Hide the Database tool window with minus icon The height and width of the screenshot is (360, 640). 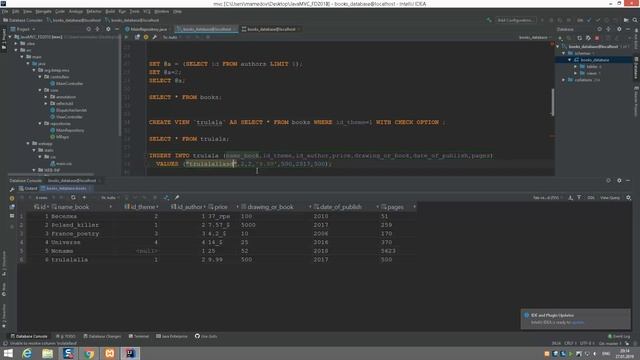[x=628, y=29]
